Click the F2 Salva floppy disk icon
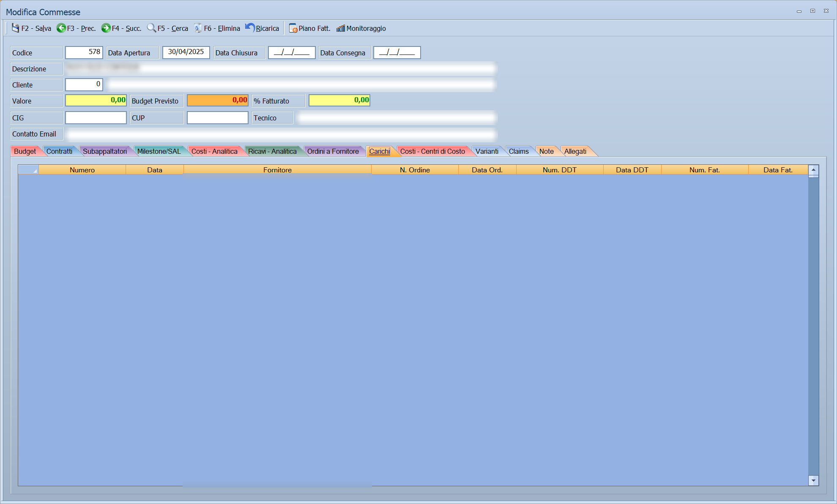This screenshot has height=504, width=837. [16, 28]
